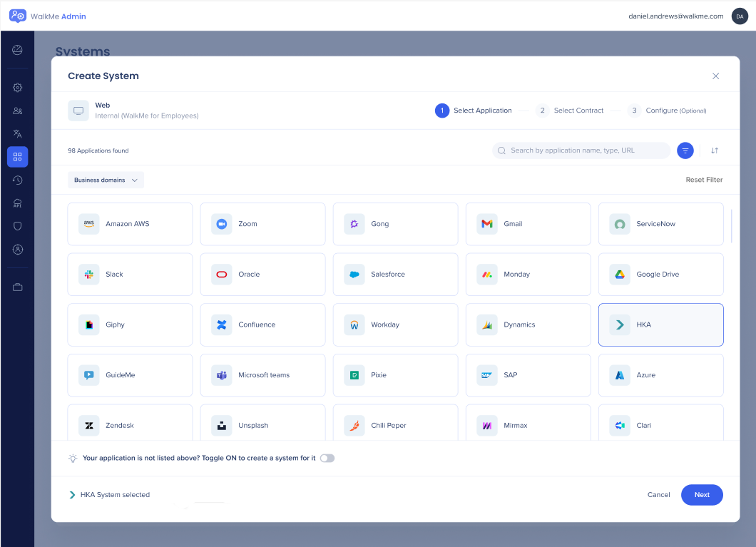
Task: Click the Next button
Action: click(702, 495)
